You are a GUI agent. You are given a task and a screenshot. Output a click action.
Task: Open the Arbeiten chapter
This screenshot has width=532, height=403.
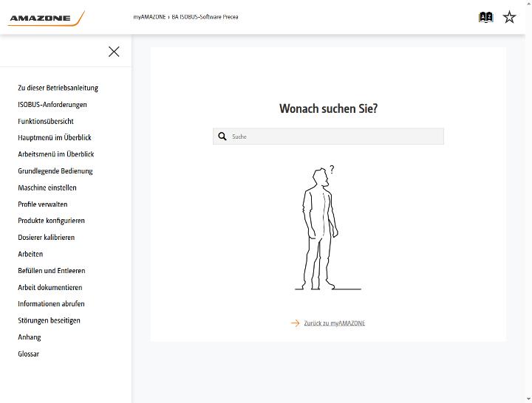click(30, 254)
